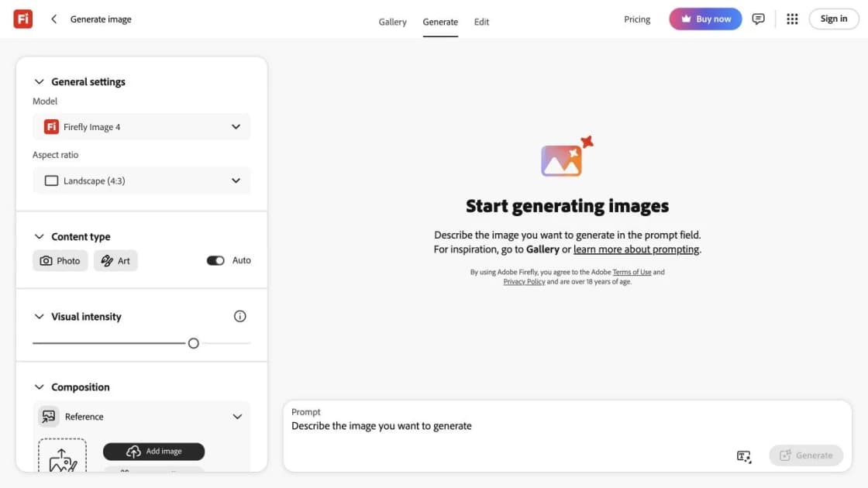
Task: Switch to the Edit tab
Action: (x=481, y=22)
